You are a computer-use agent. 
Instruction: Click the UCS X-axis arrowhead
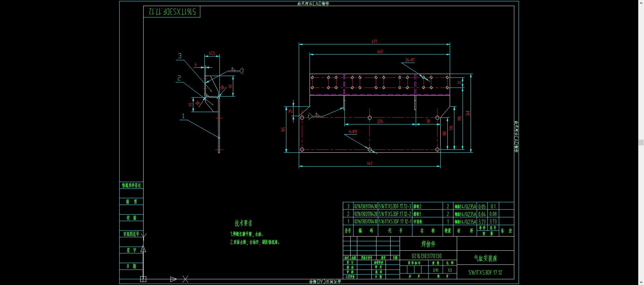(x=173, y=279)
